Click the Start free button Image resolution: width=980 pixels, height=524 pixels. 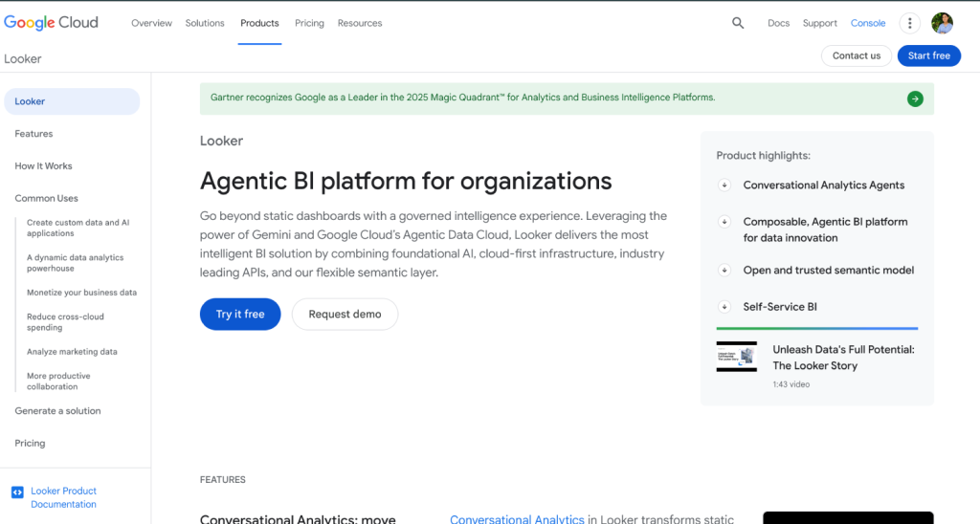point(928,55)
